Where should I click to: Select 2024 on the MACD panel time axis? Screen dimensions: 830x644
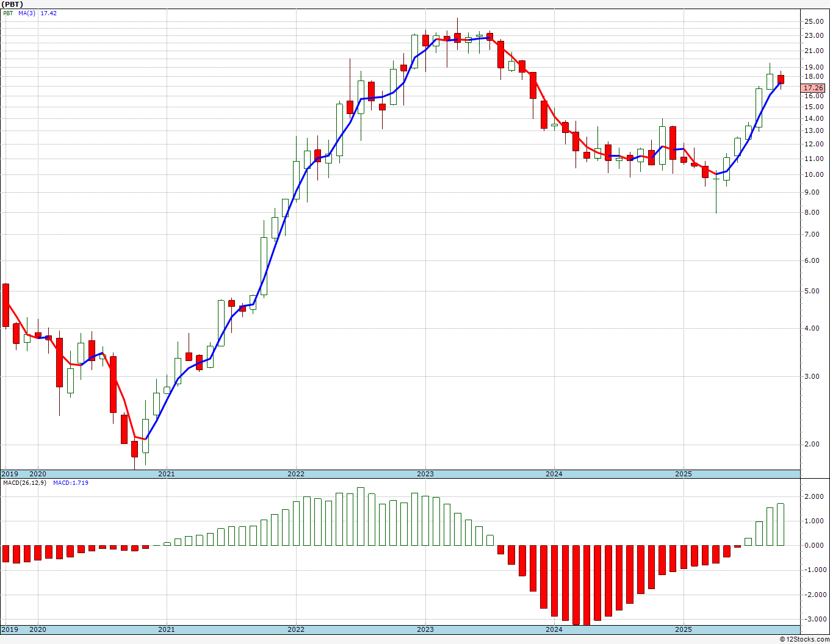pyautogui.click(x=554, y=629)
